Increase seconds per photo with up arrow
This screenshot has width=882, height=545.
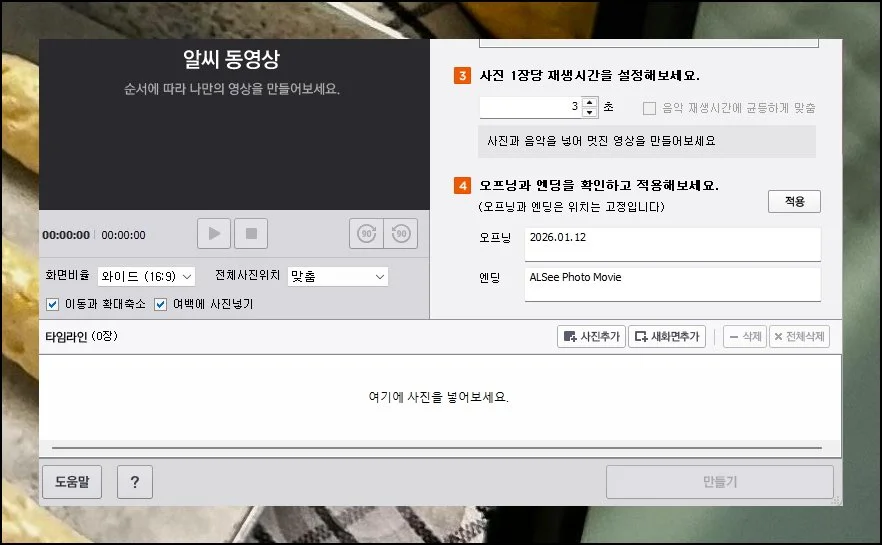click(590, 102)
